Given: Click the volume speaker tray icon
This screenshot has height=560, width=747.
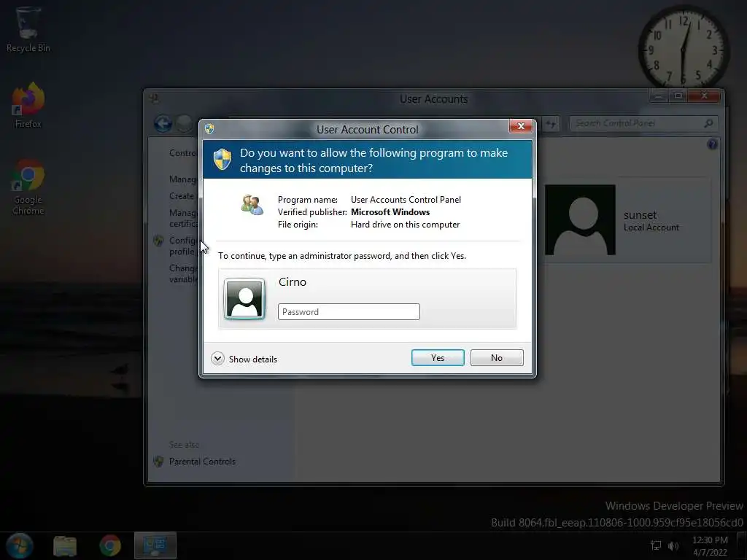Looking at the screenshot, I should (x=673, y=545).
